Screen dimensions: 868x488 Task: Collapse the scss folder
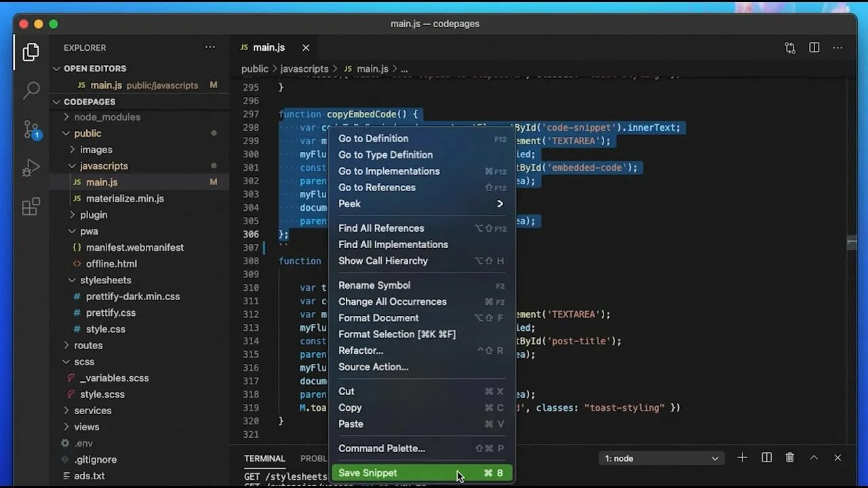[x=84, y=361]
